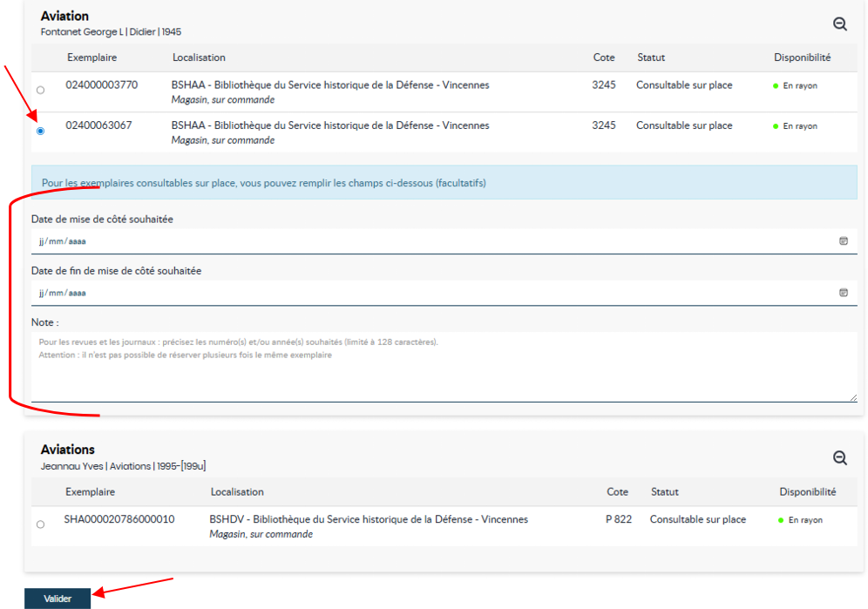This screenshot has width=868, height=609.
Task: Click cote 3245 in the 02400063067 row
Action: [x=603, y=125]
